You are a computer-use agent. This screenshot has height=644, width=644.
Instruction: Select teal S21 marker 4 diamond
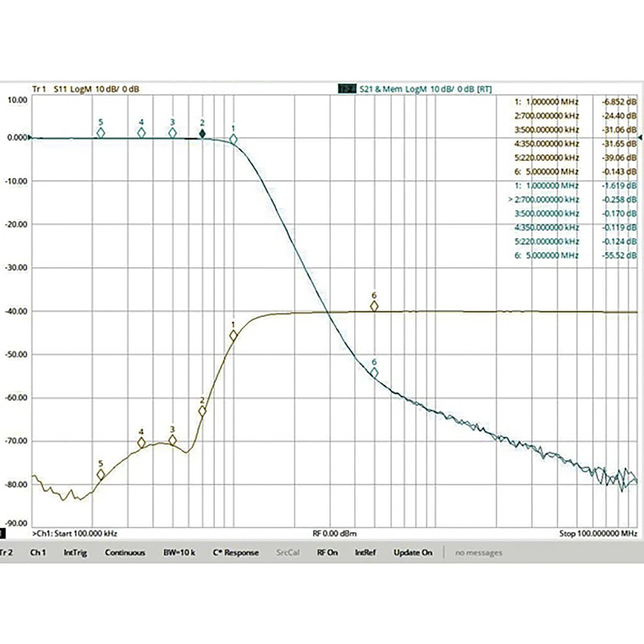tap(142, 133)
